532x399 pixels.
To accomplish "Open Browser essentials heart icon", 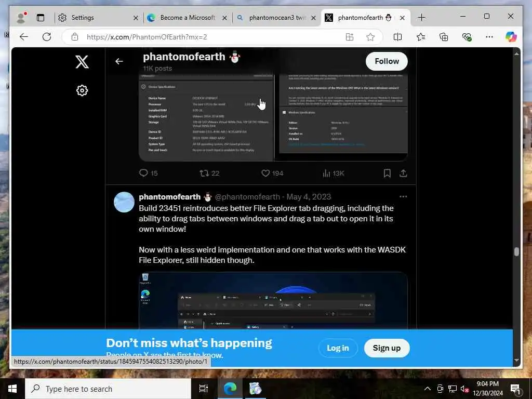I will pos(467,37).
